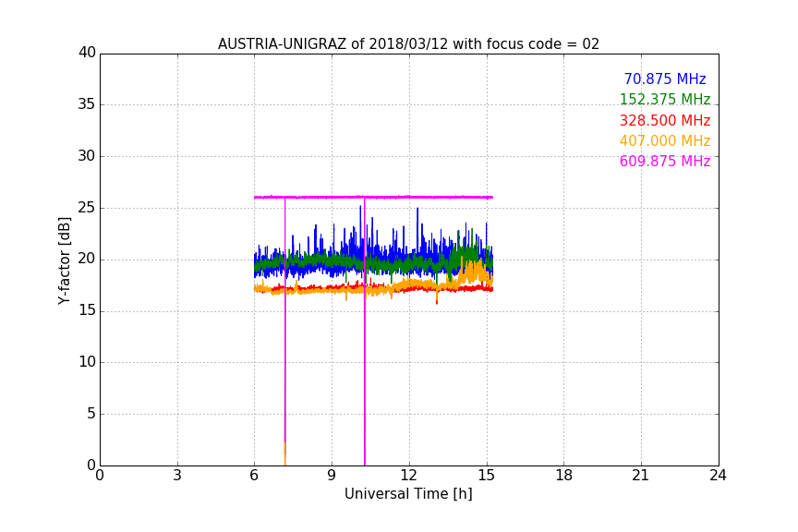Select the green 152.375 MHz legend label
Screen dimensions: 798x532
click(665, 99)
